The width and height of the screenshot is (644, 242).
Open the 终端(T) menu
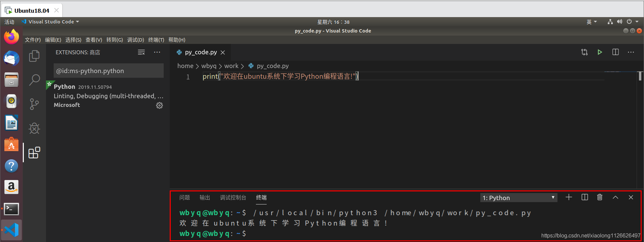point(156,40)
